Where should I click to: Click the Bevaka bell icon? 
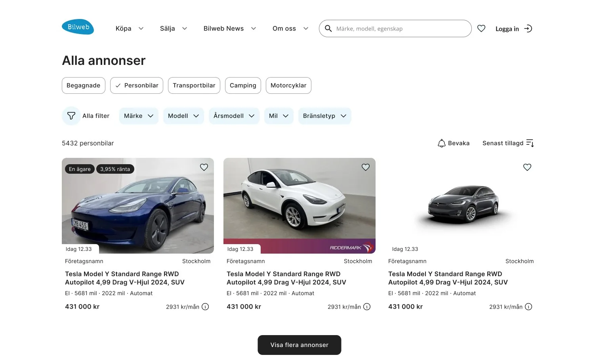441,143
